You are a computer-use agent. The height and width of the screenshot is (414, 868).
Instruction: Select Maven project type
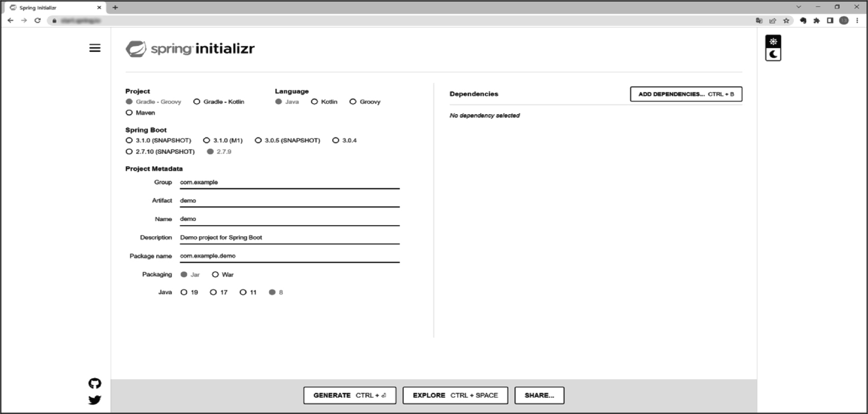(140, 113)
